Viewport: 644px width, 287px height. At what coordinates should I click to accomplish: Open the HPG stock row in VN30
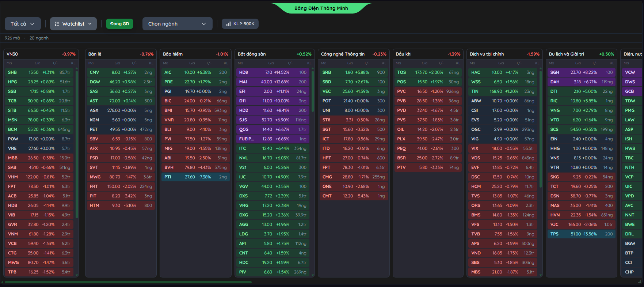tap(39, 82)
